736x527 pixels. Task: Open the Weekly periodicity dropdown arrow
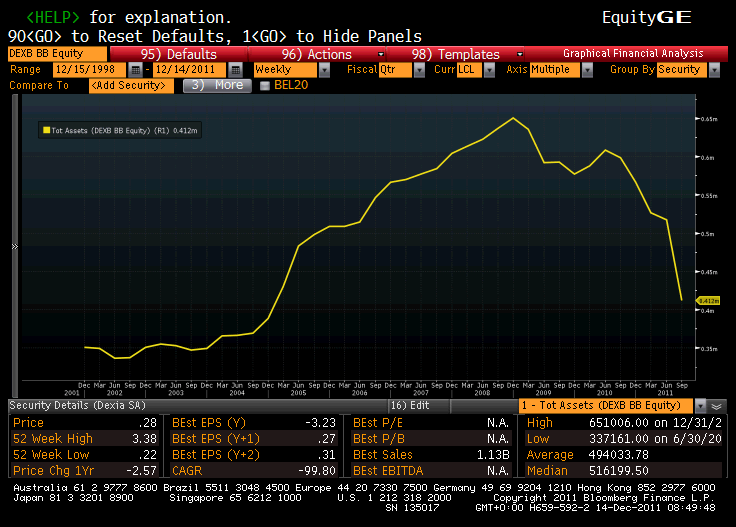(324, 70)
